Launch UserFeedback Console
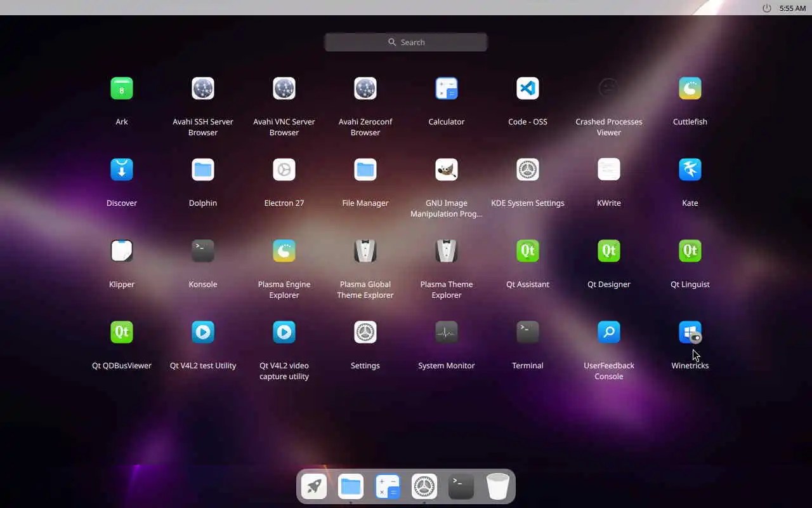 click(x=609, y=332)
